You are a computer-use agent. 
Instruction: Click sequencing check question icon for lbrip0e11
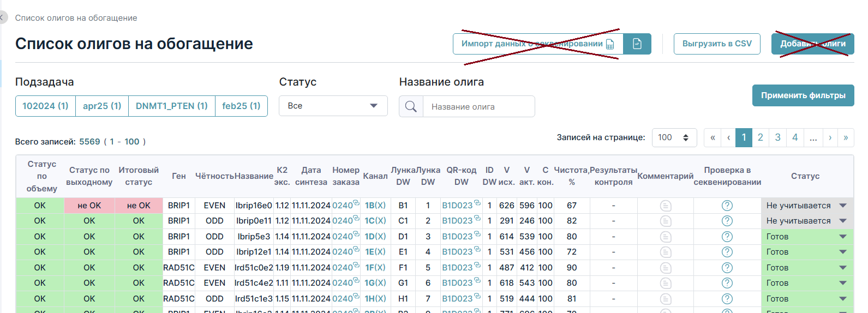click(x=727, y=221)
